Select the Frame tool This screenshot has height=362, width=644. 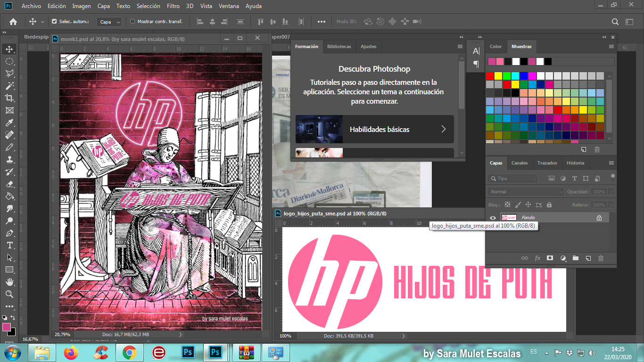[9, 110]
